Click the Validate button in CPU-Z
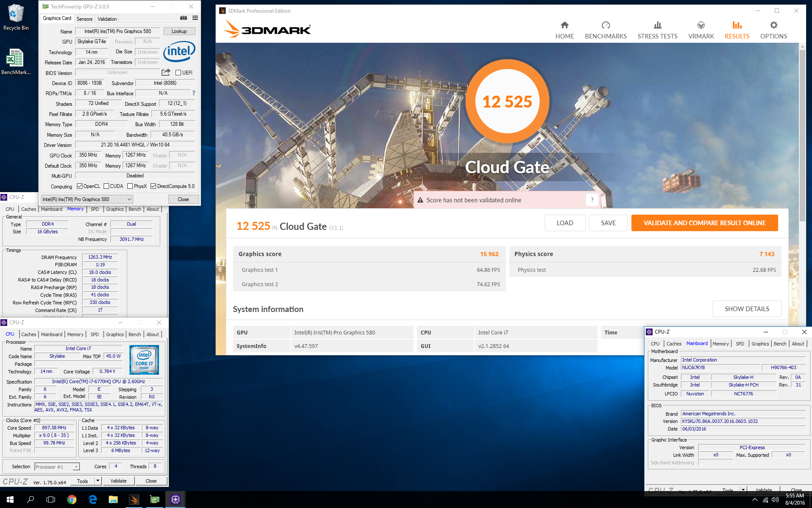Screen dimensions: 812x508 tap(118, 481)
